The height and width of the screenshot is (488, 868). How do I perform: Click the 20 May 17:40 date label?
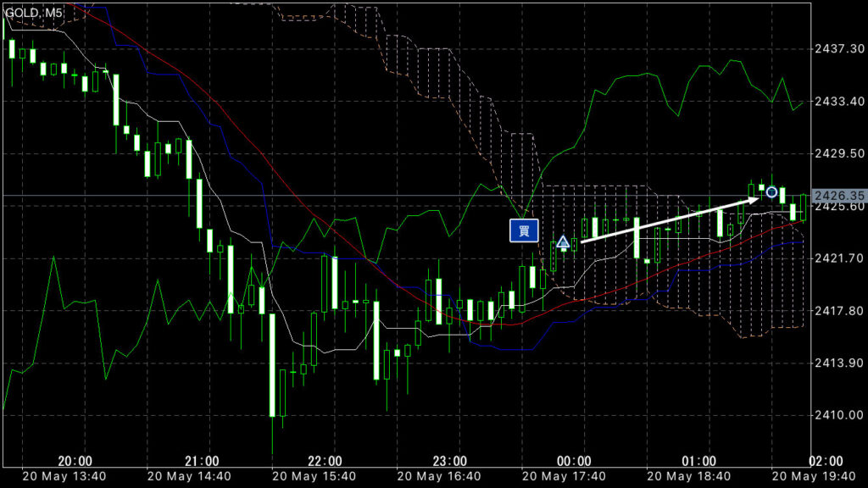click(564, 476)
